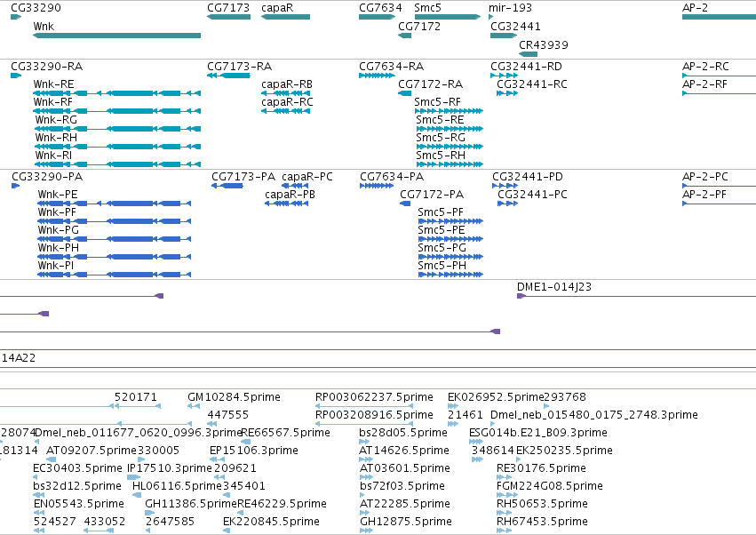Click protein CG7634-PA
756x535 pixels.
377,186
